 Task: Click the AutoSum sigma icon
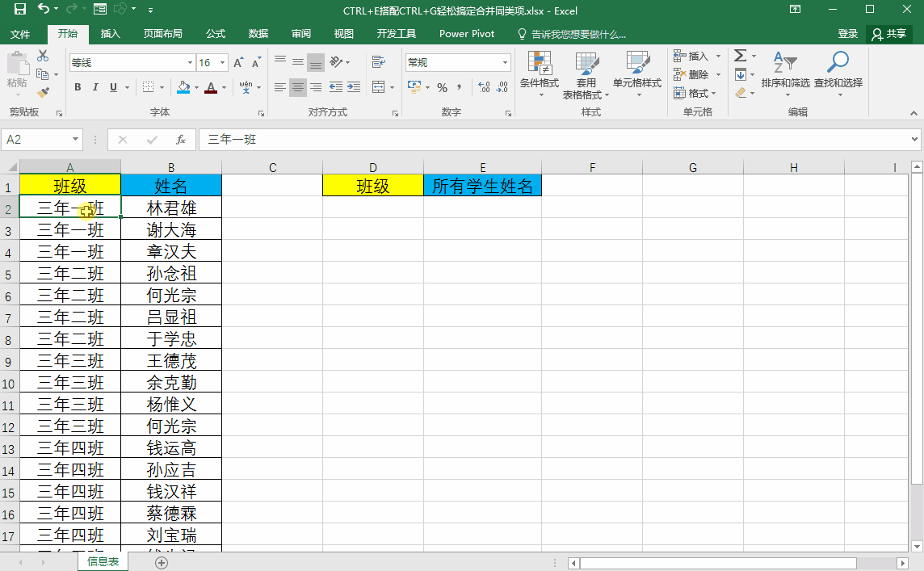[x=741, y=56]
